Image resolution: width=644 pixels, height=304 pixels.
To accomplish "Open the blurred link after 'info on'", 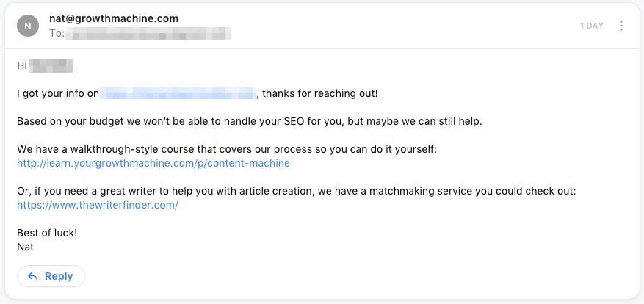I will [x=178, y=93].
